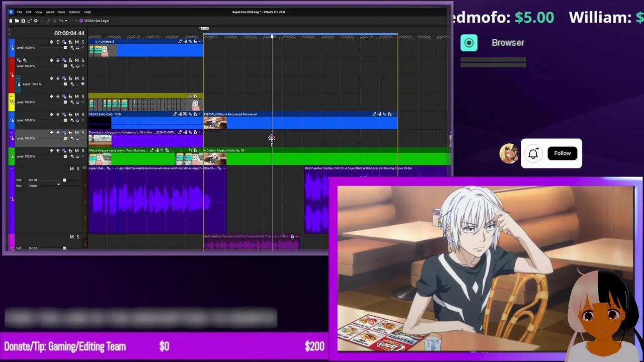644x362 pixels.
Task: Save the project with the disk icon
Action: pos(23,21)
